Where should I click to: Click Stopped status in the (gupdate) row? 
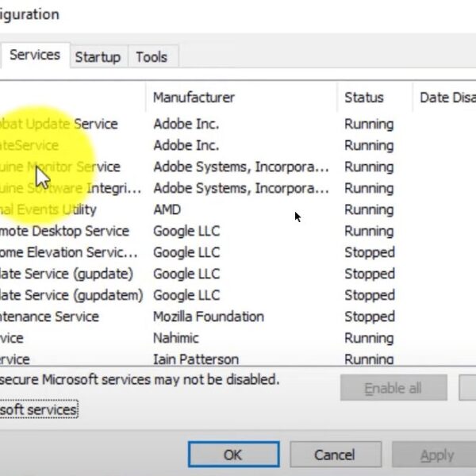coord(370,274)
